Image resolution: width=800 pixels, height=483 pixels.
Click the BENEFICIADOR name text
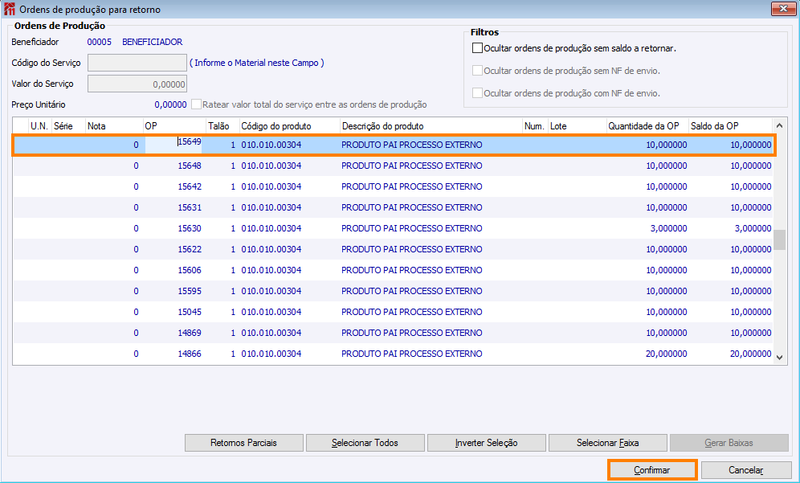click(152, 42)
